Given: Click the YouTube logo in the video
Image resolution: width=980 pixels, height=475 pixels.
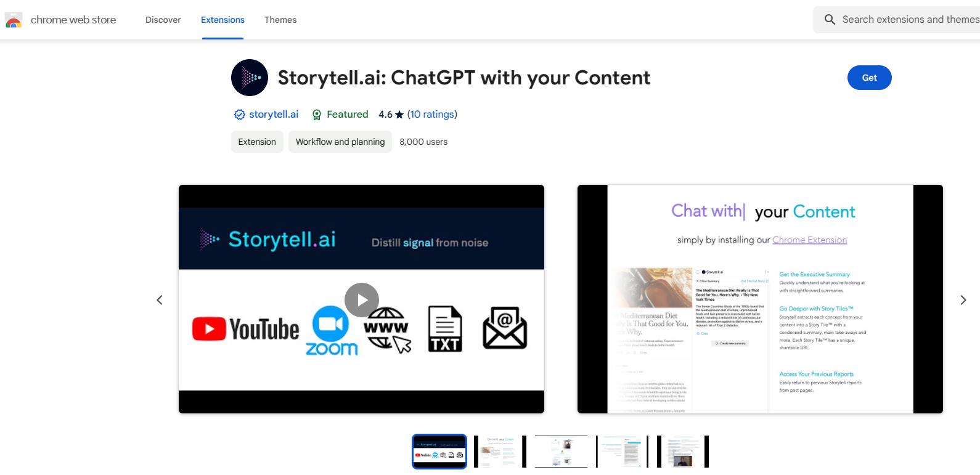Looking at the screenshot, I should pos(245,329).
